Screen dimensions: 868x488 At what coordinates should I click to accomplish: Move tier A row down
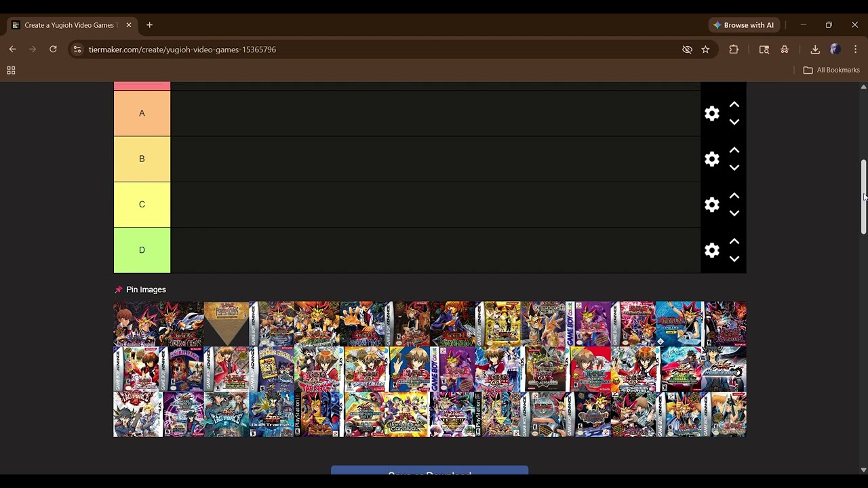click(734, 122)
